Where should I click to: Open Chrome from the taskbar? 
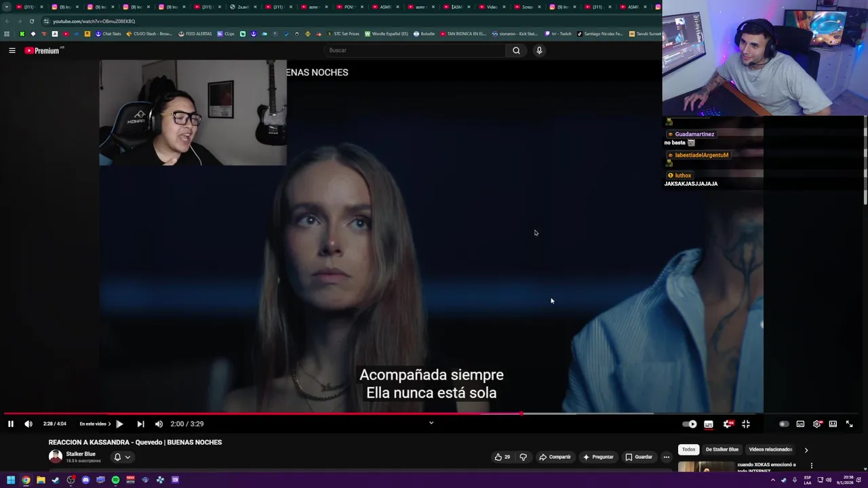tap(26, 480)
